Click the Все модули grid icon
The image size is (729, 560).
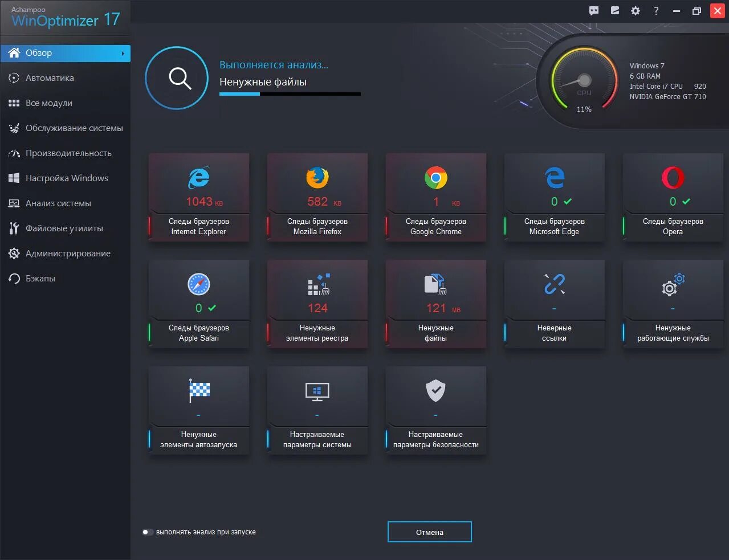coord(14,103)
